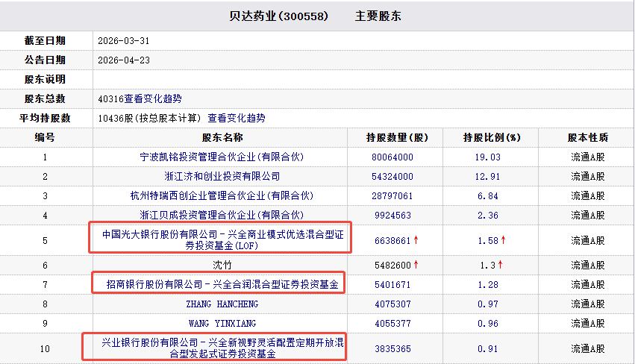This screenshot has height=364, width=635.
Task: Click holding quantity 54324000
Action: [392, 177]
